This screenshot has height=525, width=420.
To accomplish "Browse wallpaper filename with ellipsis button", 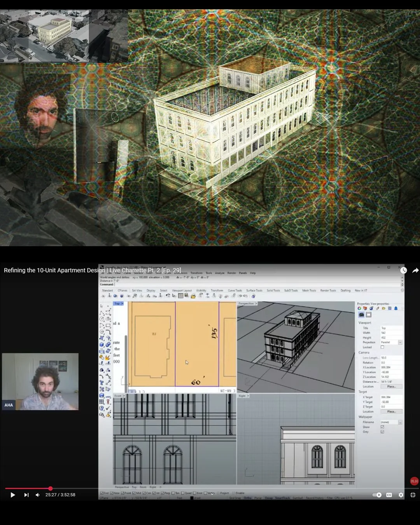I will [400, 423].
